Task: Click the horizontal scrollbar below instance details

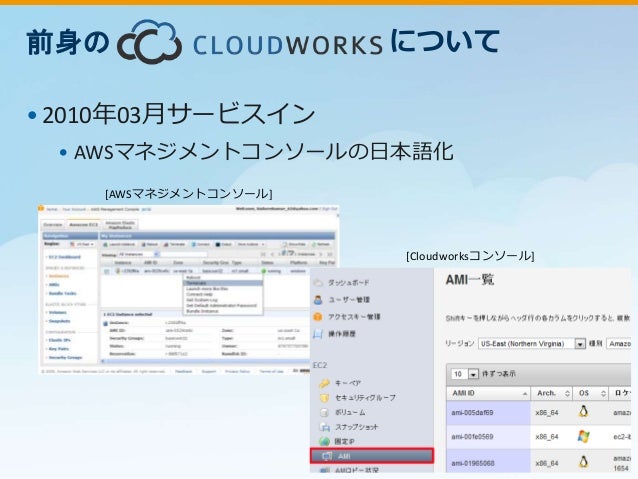Action: pyautogui.click(x=205, y=361)
